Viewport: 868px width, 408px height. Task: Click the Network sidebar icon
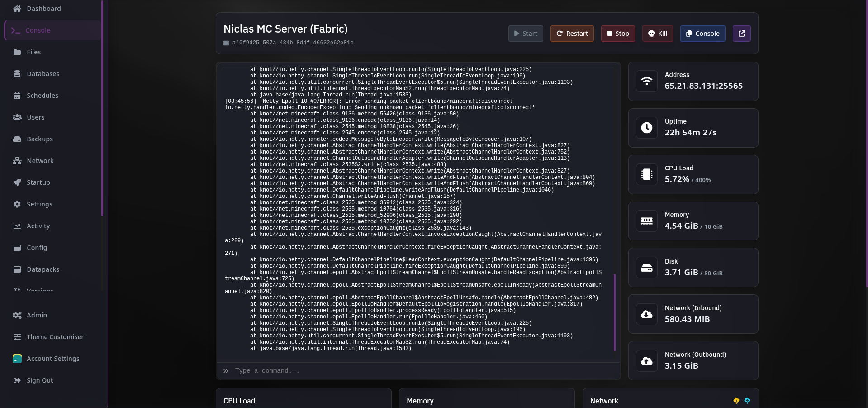[17, 161]
